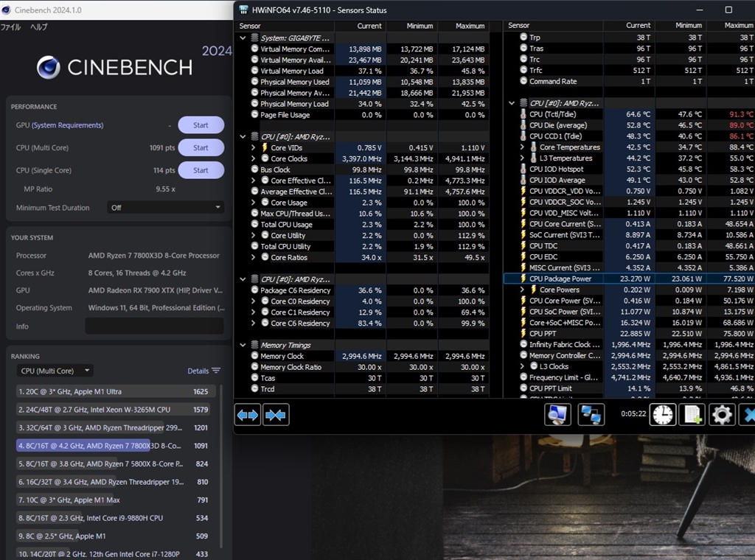Click the Infinity Fabric Clock circle icon
The width and height of the screenshot is (755, 560).
pos(523,344)
